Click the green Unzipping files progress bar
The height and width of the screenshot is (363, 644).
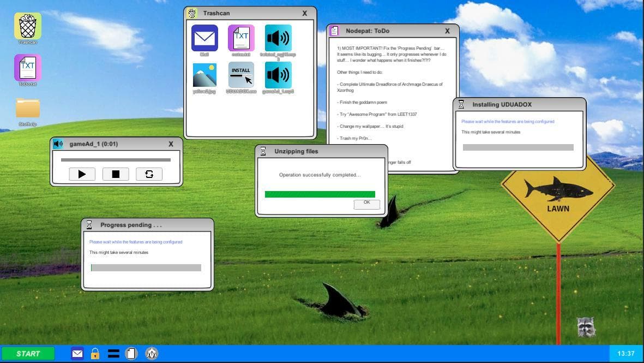point(320,194)
